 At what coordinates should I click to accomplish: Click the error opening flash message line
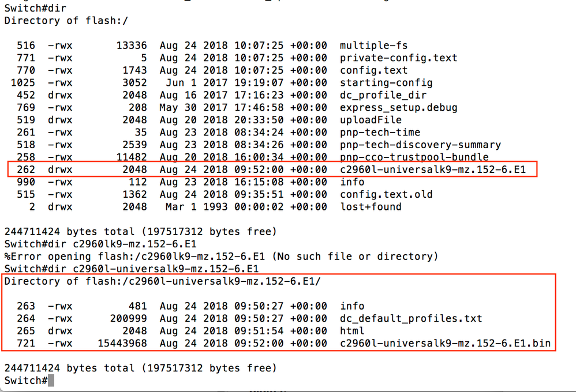pyautogui.click(x=221, y=257)
